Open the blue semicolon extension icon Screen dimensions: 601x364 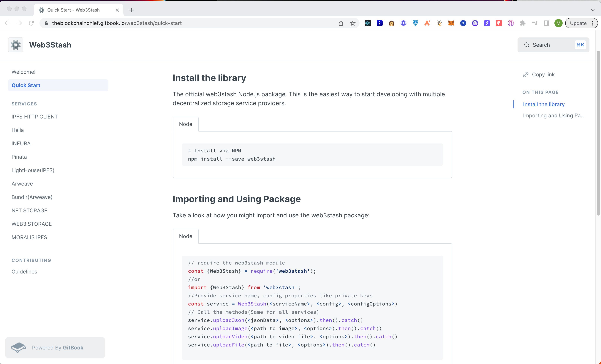(x=379, y=23)
